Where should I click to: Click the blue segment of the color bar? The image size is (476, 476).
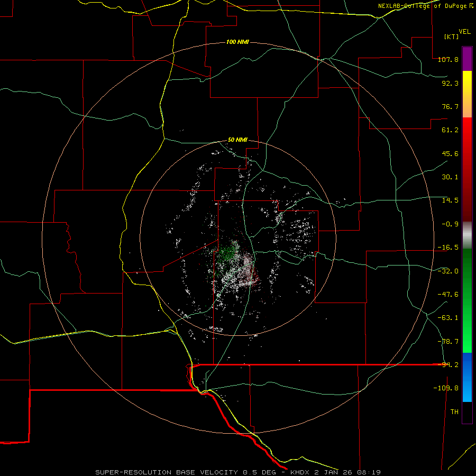point(467,377)
